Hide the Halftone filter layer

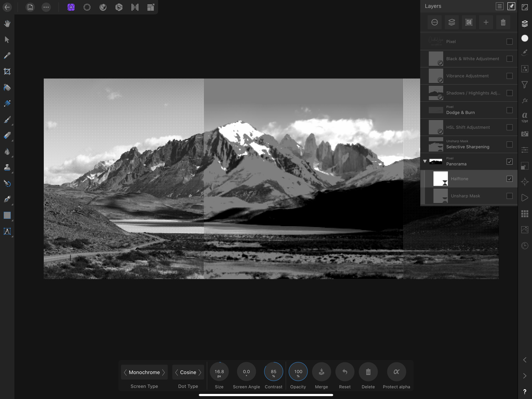(509, 179)
